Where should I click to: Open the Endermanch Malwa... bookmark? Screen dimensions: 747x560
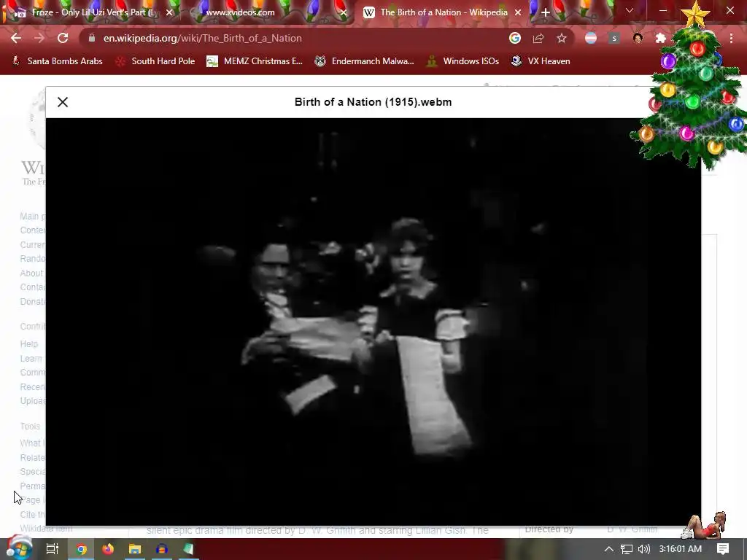(x=365, y=61)
